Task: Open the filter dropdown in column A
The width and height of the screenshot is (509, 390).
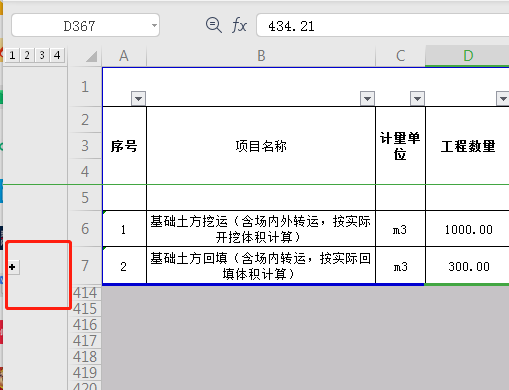Action: (139, 98)
